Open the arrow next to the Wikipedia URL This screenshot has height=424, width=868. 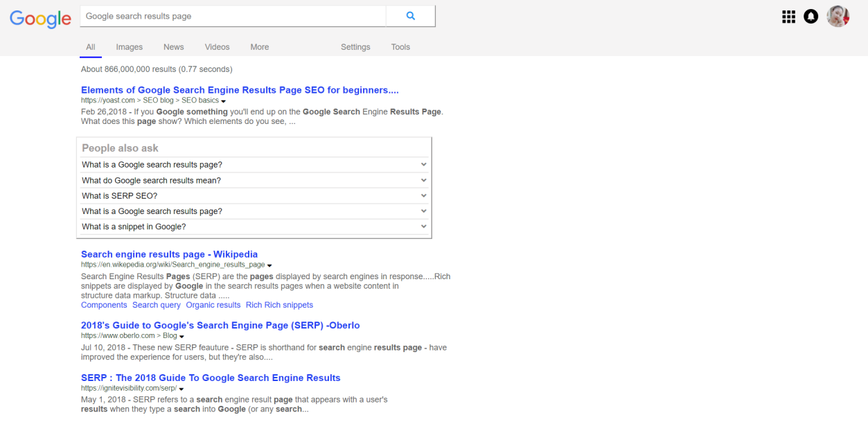pos(269,265)
